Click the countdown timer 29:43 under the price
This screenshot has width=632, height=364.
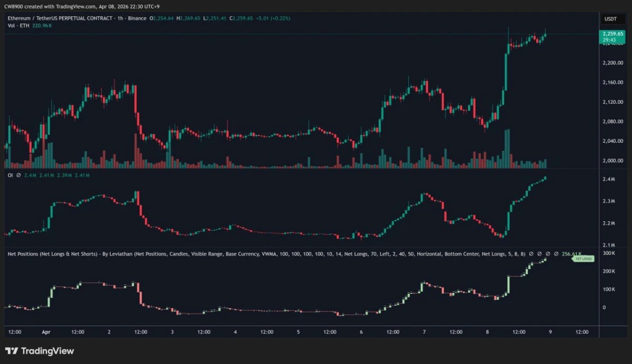(x=608, y=39)
